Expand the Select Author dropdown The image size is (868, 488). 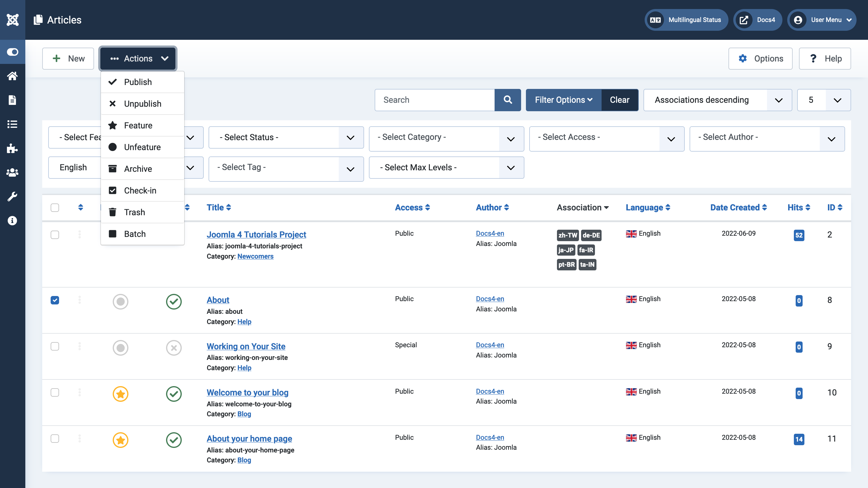(767, 139)
